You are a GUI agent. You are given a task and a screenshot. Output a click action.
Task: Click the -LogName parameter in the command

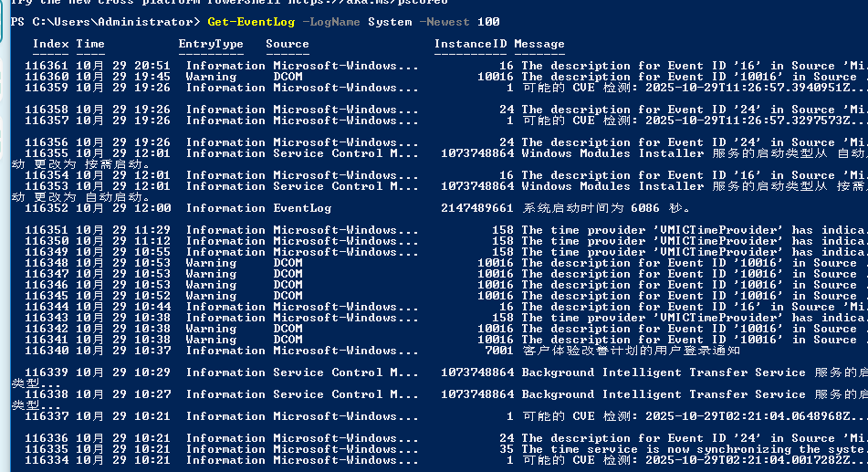pos(331,21)
